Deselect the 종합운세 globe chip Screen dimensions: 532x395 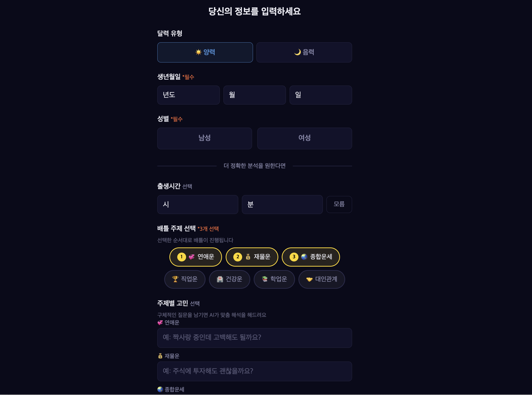(311, 257)
